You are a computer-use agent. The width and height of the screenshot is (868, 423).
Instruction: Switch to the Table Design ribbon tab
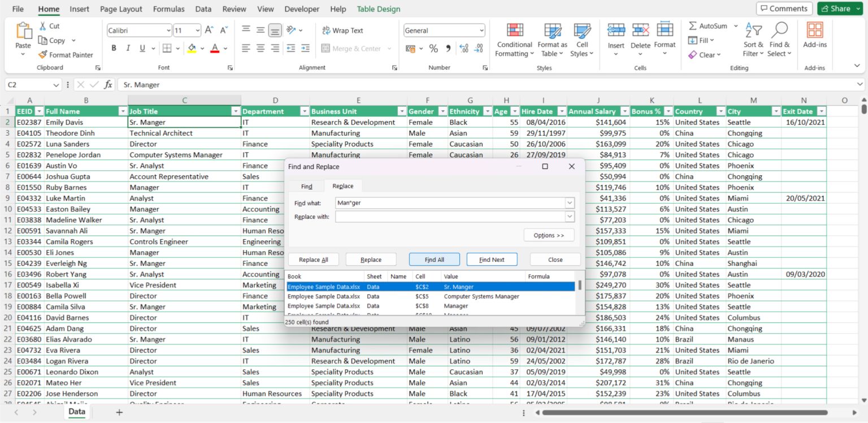pos(378,9)
